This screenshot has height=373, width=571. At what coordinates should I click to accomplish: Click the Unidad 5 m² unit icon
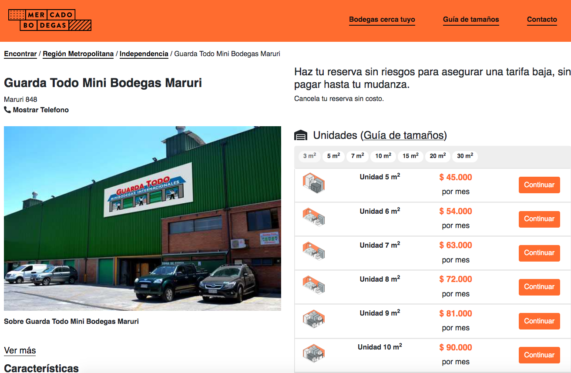[314, 183]
